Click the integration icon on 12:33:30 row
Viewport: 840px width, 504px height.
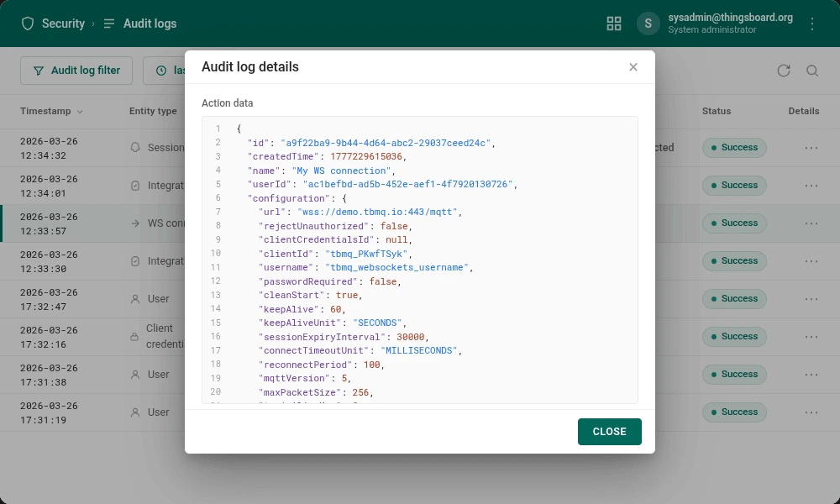pyautogui.click(x=135, y=261)
